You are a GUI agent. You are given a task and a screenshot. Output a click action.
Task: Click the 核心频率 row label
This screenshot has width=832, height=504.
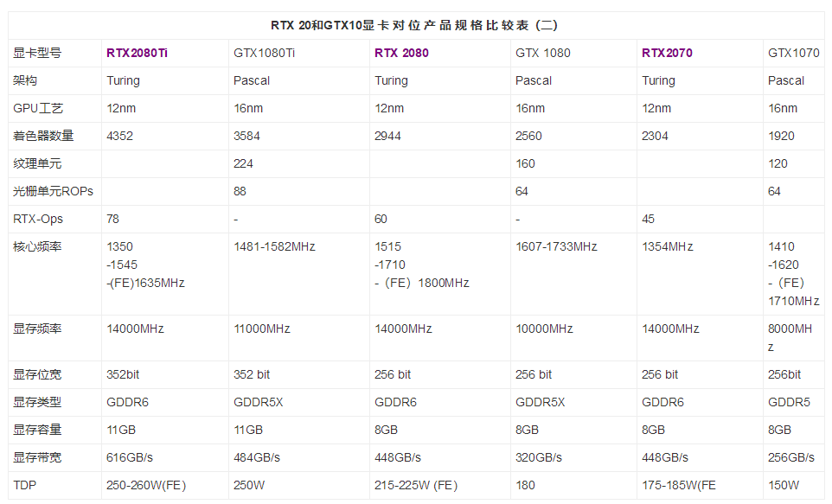click(37, 246)
